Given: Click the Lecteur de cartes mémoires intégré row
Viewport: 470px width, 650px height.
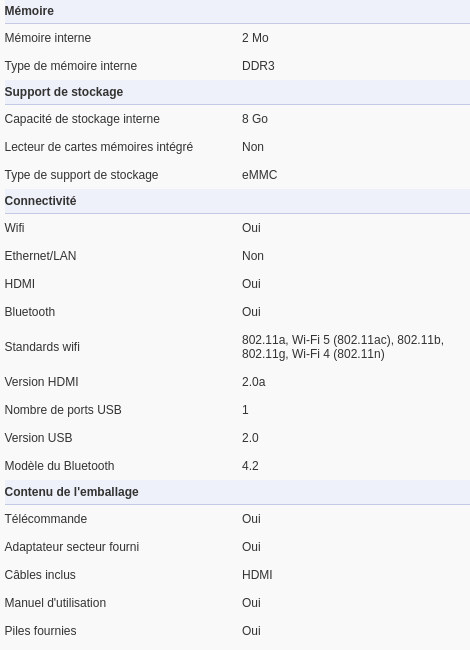Looking at the screenshot, I should tap(237, 147).
